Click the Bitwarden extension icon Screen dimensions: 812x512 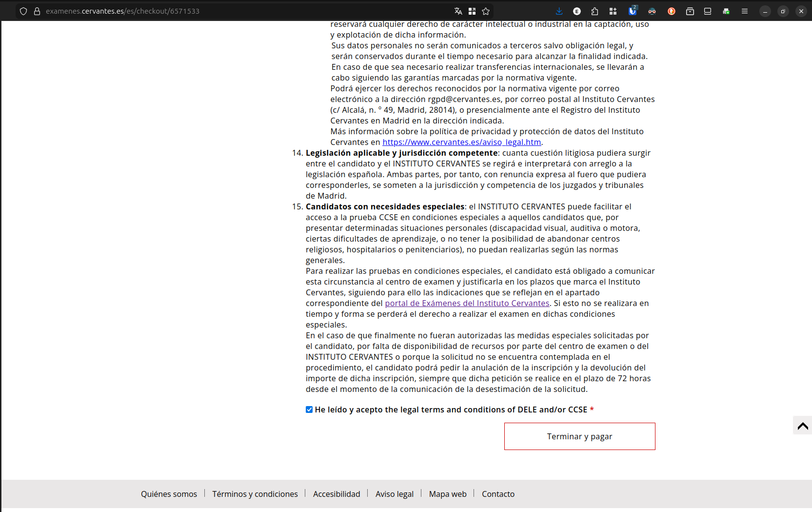click(633, 11)
